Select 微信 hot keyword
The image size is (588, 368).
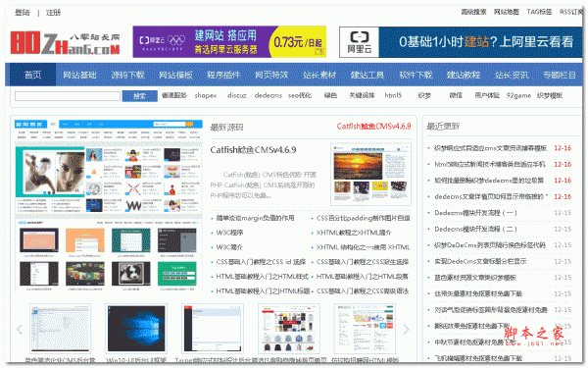click(456, 95)
